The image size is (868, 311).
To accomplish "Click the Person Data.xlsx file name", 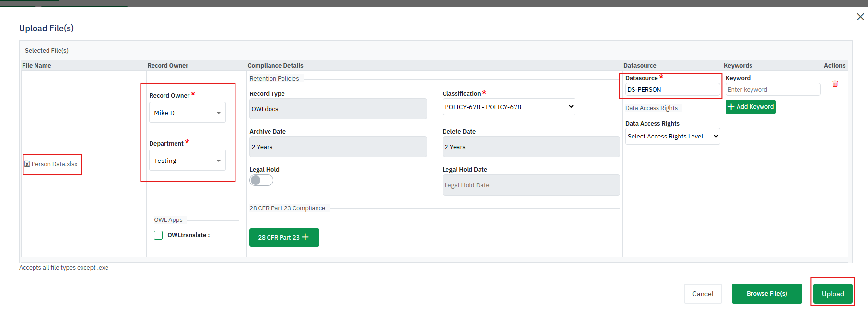I will tap(55, 164).
